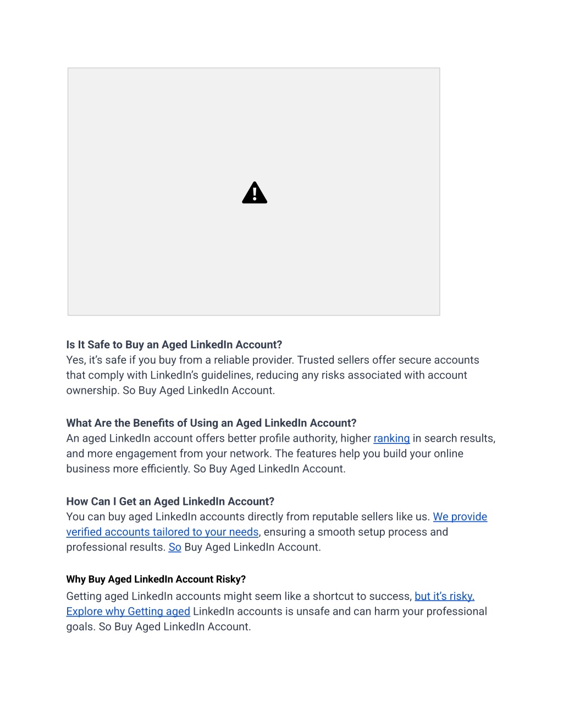Follow the 'We provide' link
This screenshot has height=728, width=563.
pos(460,517)
